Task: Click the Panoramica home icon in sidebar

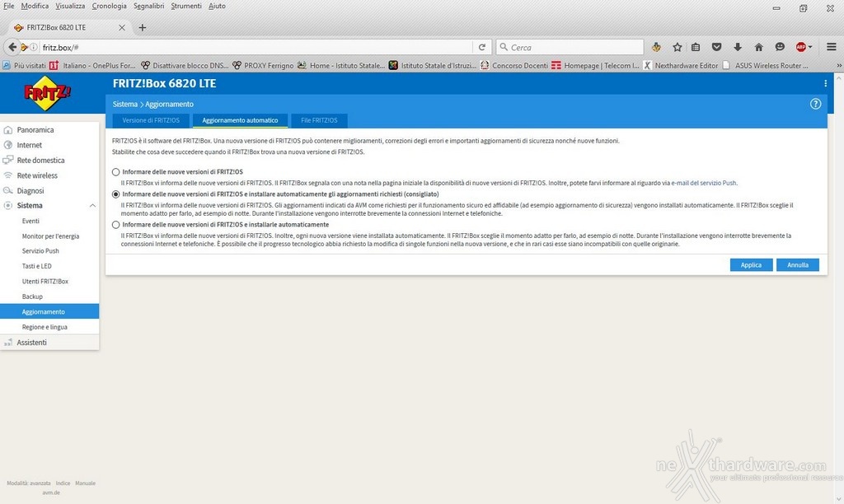Action: [8, 129]
